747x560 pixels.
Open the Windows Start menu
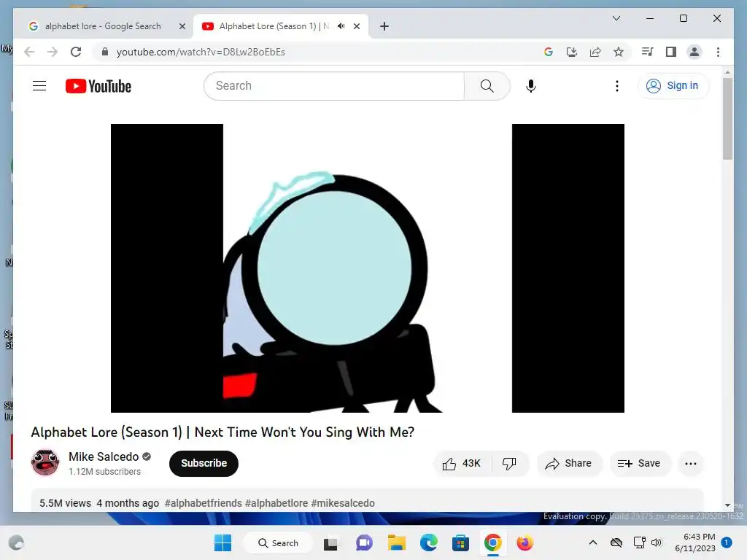tap(222, 542)
